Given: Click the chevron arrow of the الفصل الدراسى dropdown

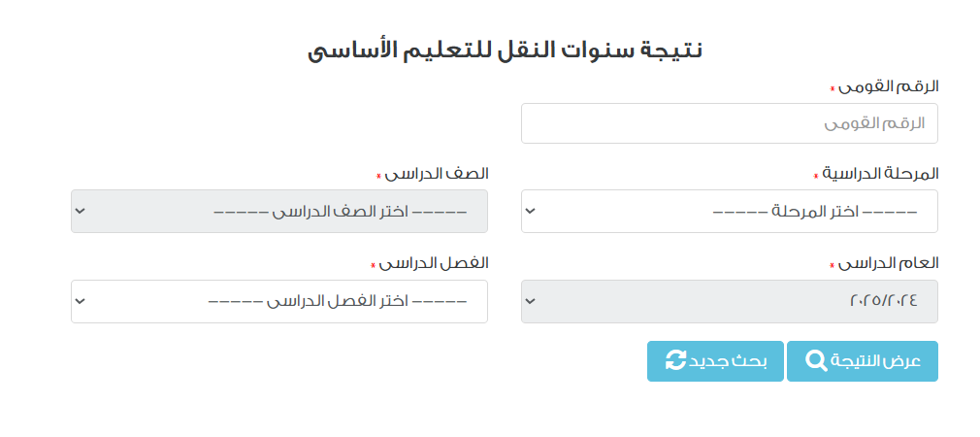Looking at the screenshot, I should click(80, 301).
